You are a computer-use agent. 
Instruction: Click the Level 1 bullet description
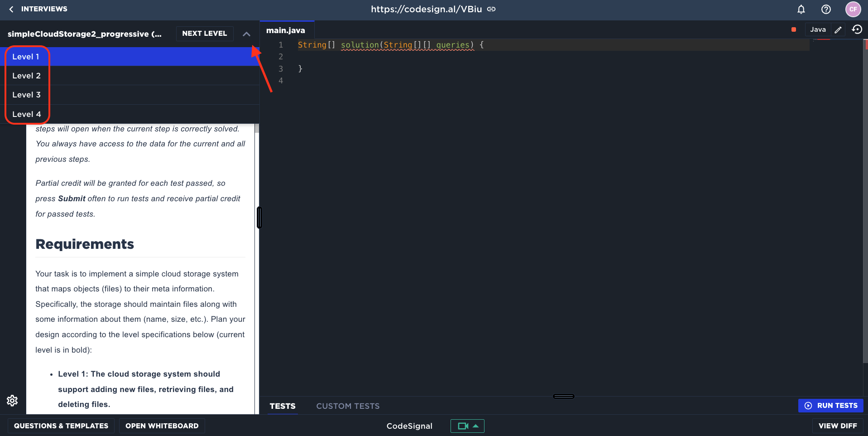point(146,389)
